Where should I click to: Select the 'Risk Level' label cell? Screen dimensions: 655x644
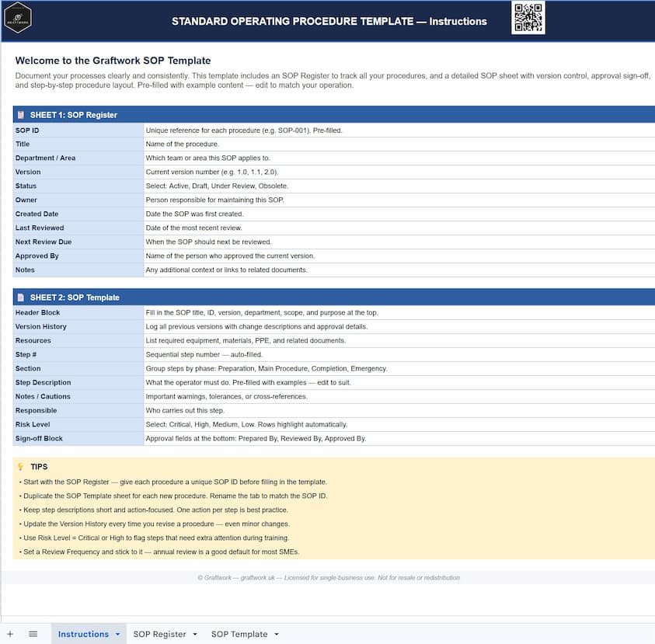pyautogui.click(x=78, y=425)
